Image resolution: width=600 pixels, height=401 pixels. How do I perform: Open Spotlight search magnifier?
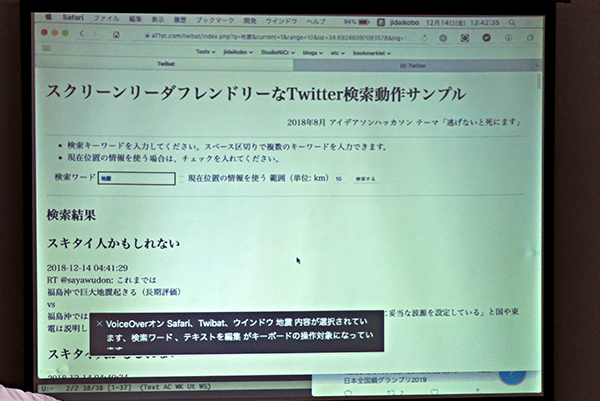coord(512,23)
